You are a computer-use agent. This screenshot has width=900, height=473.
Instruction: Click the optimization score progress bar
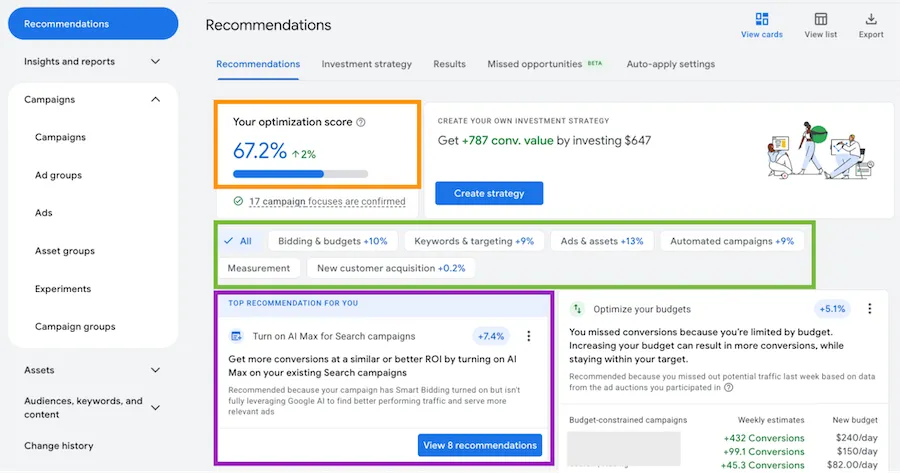pyautogui.click(x=300, y=174)
